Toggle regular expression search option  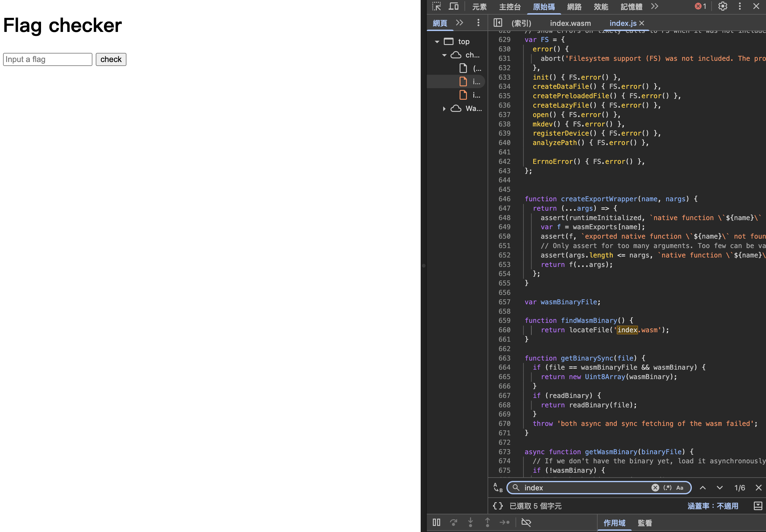click(667, 487)
